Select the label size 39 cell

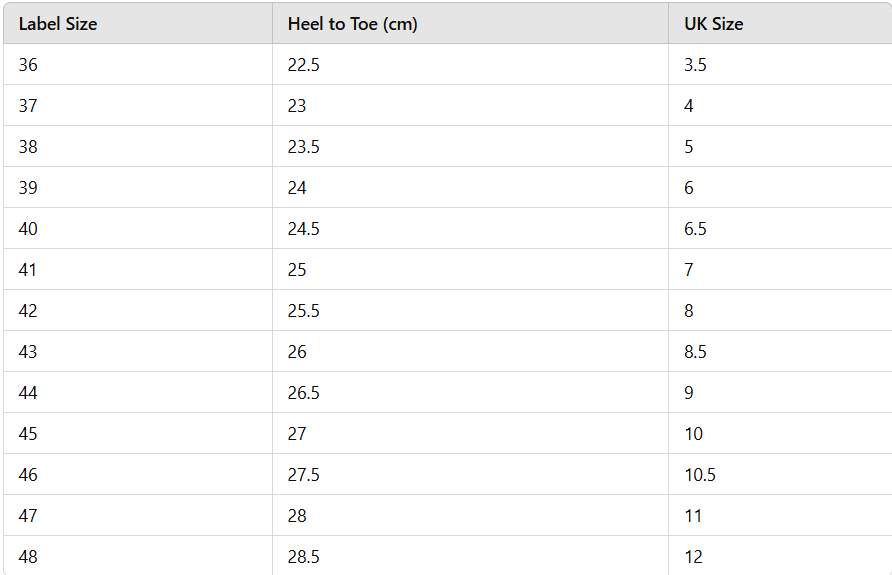coord(28,188)
